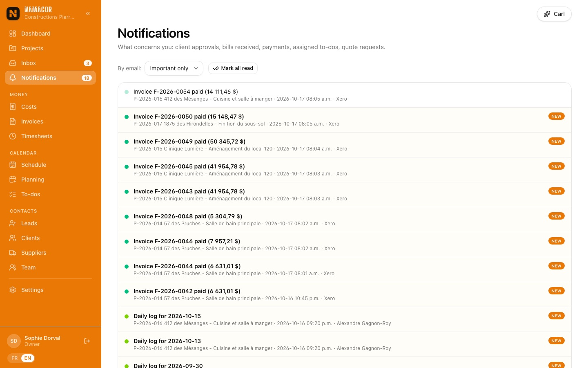Open Invoice F-2026-0045 paid notification

pyautogui.click(x=344, y=170)
